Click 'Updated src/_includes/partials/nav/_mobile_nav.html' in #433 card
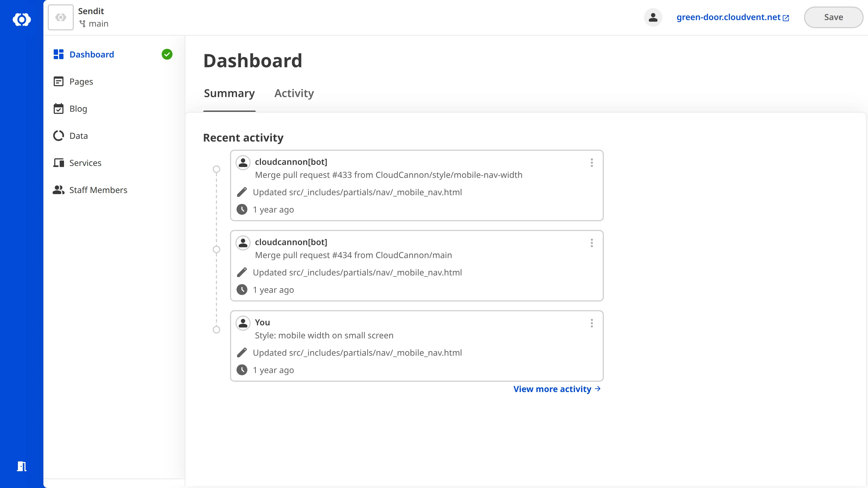Image resolution: width=868 pixels, height=488 pixels. click(x=357, y=192)
